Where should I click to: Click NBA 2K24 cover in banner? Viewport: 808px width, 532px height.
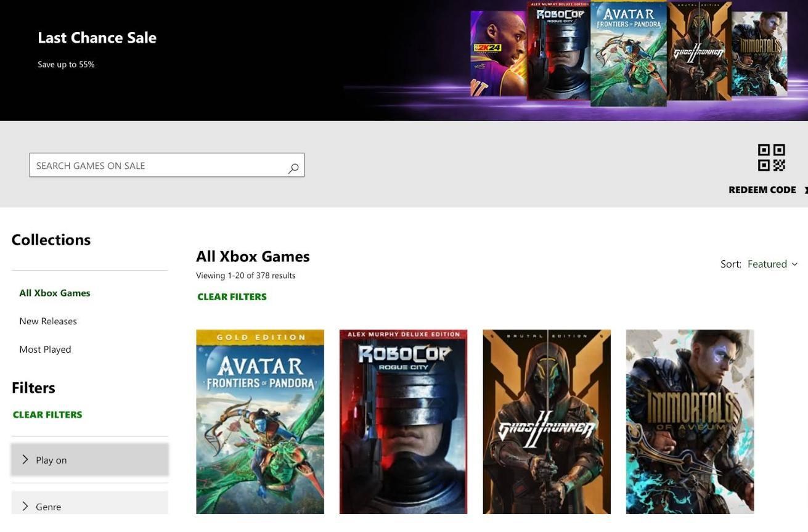pyautogui.click(x=497, y=54)
